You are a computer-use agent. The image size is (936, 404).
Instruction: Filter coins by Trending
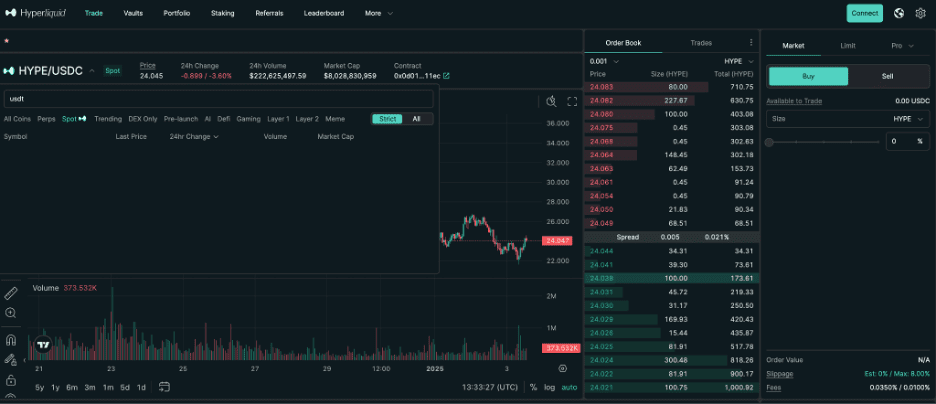(x=108, y=119)
